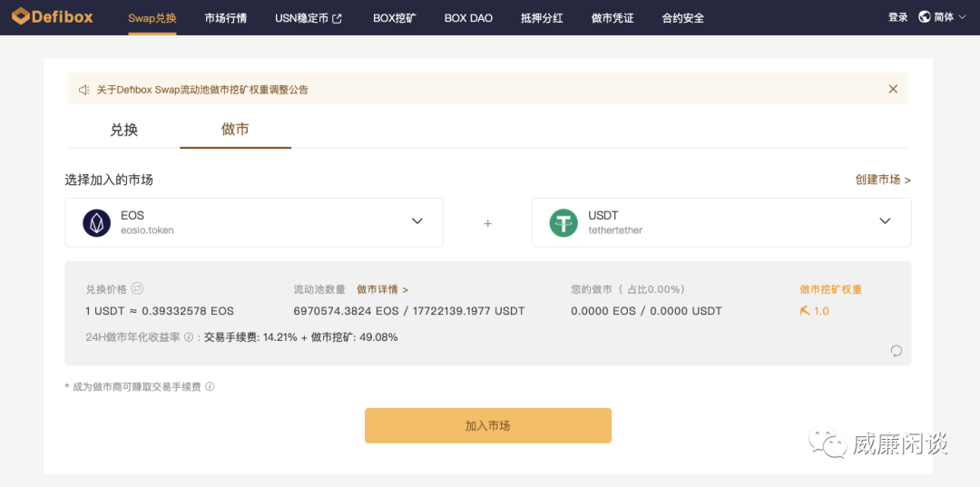Click the mining pickaxe weight icon
This screenshot has height=487, width=980.
pyautogui.click(x=804, y=310)
